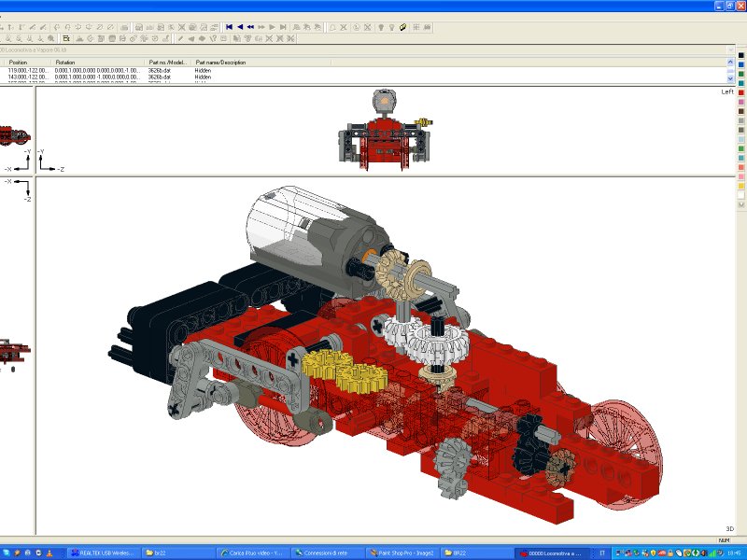The width and height of the screenshot is (747, 560).
Task: Select yellow color swatch
Action: (x=740, y=186)
